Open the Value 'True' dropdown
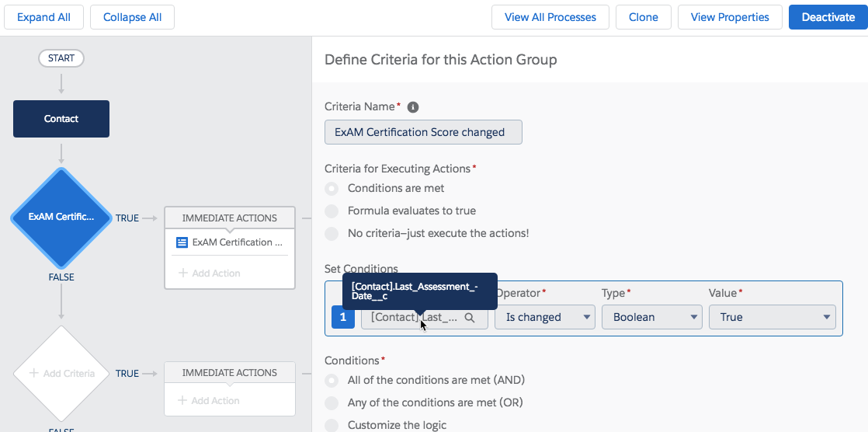This screenshot has height=432, width=868. (772, 317)
